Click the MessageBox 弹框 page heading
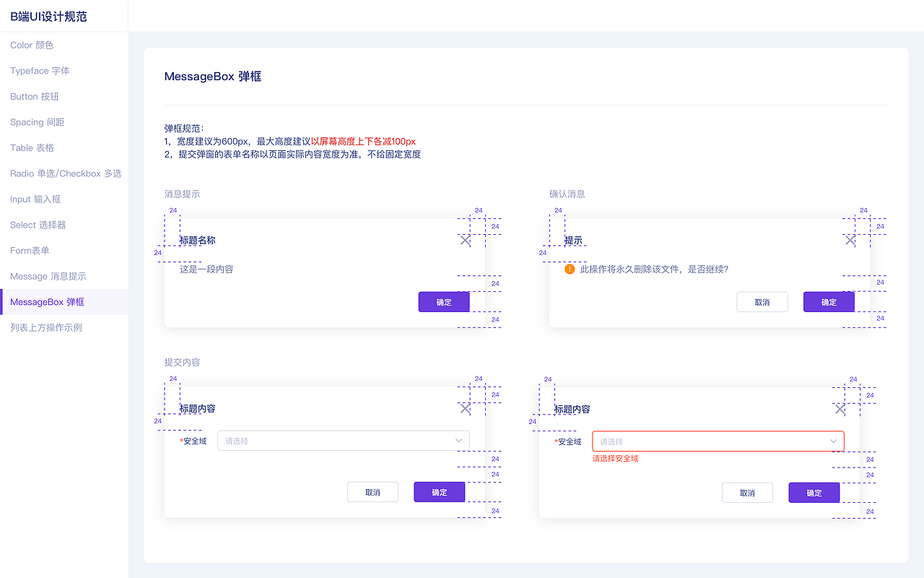Viewport: 924px width, 578px height. click(212, 76)
